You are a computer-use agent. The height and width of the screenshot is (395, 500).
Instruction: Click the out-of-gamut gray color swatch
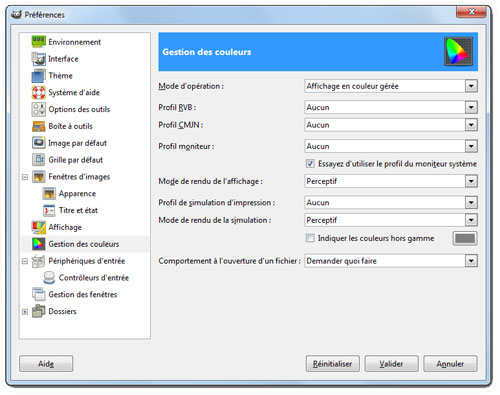465,238
